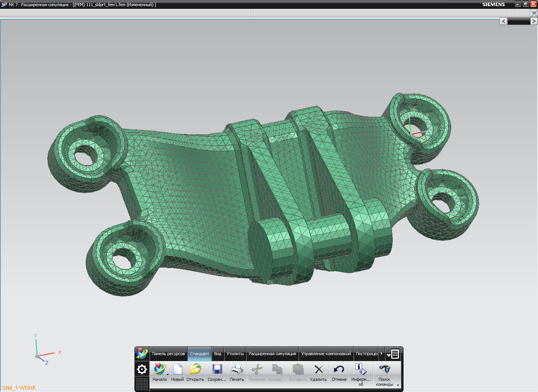Click the Управление компоновкой button
This screenshot has height=392, width=538.
[x=327, y=354]
